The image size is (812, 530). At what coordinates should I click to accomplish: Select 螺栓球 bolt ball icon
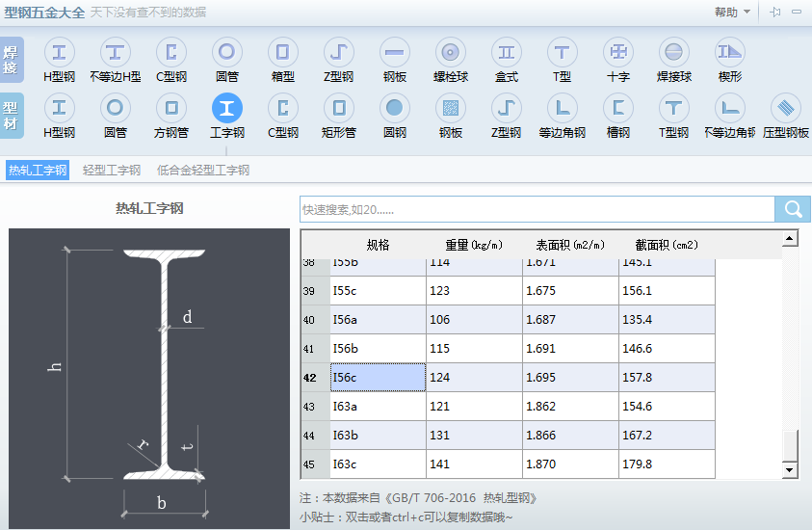pos(451,52)
